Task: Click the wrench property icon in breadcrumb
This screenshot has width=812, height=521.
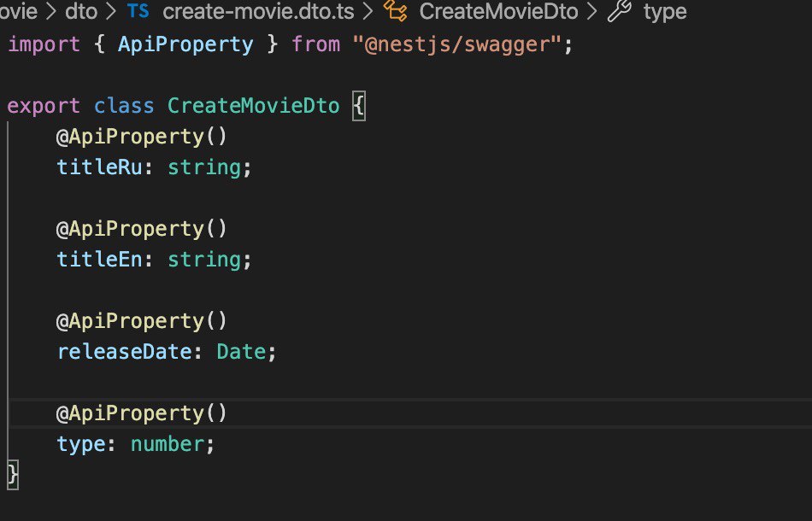Action: pyautogui.click(x=620, y=11)
